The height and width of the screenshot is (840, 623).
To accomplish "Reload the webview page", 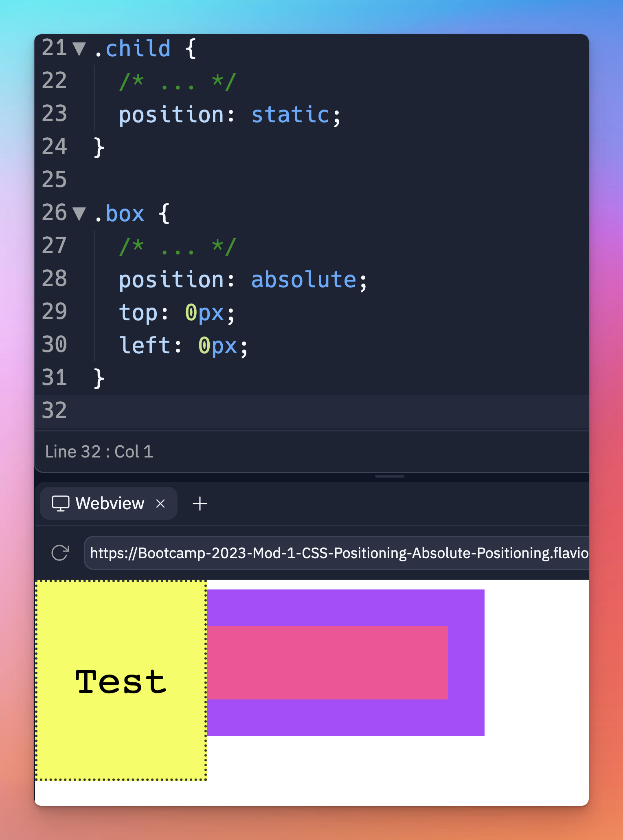I will [60, 553].
